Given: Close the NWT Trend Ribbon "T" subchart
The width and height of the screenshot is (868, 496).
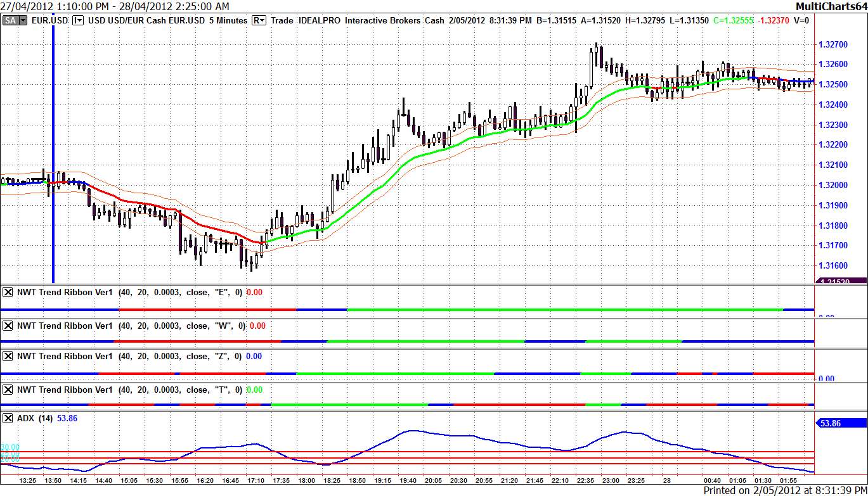Looking at the screenshot, I should [x=8, y=390].
